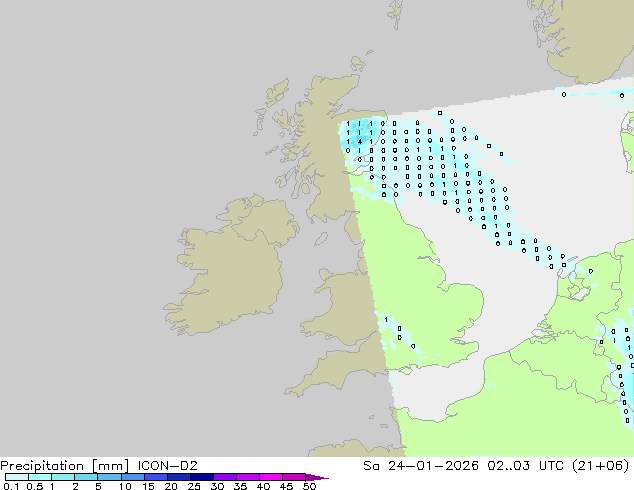Viewport: 634px width, 490px height.
Task: Click the 45–50 mm legend swatch
Action: click(294, 477)
